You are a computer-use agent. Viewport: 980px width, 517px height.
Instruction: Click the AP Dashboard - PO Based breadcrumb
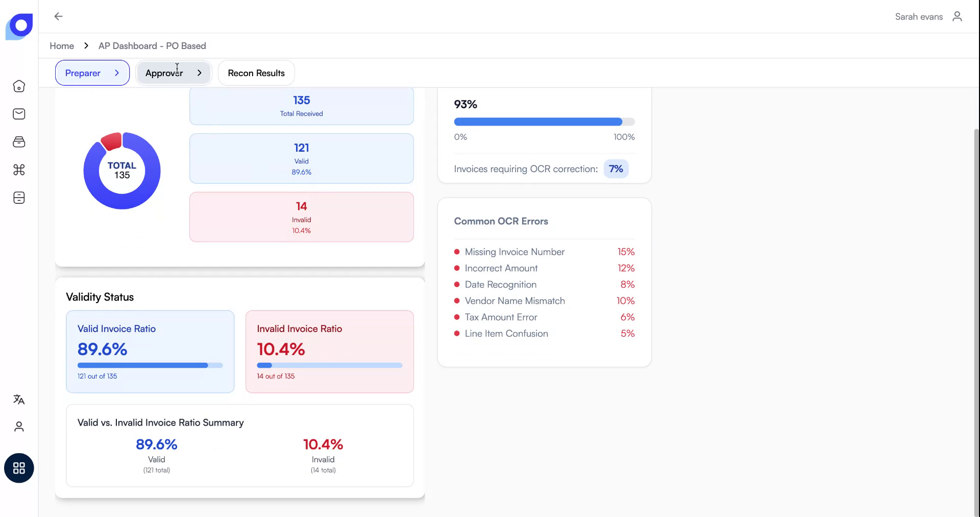152,46
